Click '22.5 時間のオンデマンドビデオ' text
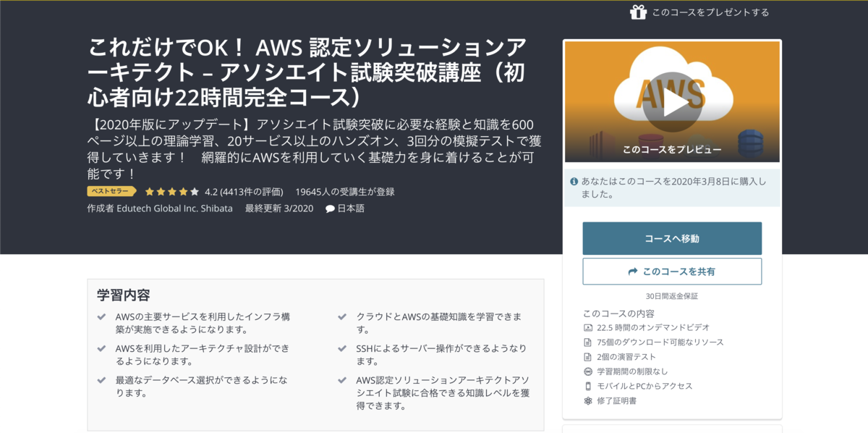 654,327
